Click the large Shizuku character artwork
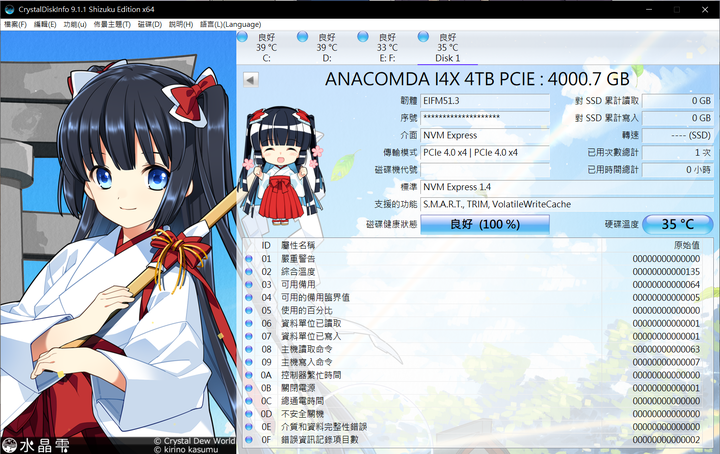Viewport: 720px width, 454px height. click(x=118, y=242)
